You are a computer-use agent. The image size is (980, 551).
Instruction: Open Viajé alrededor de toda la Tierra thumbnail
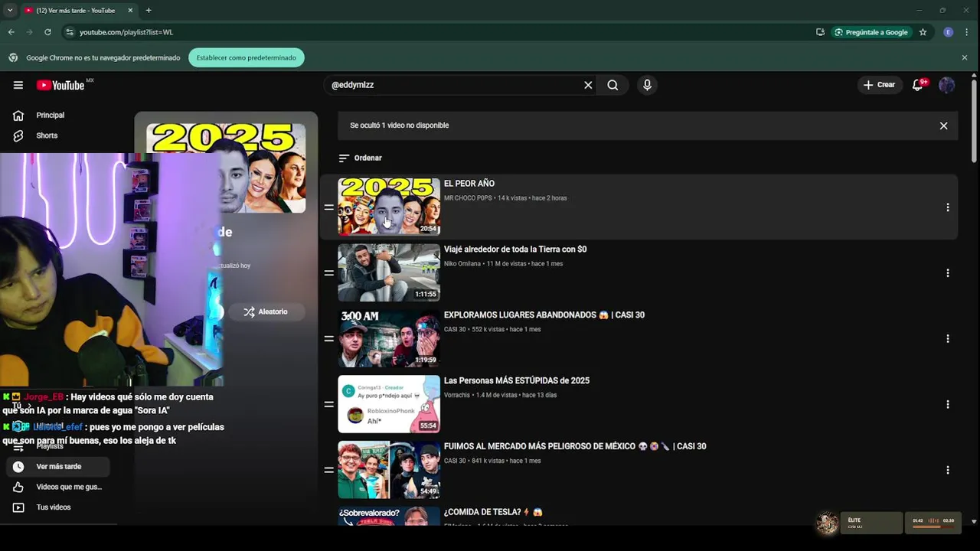(x=389, y=272)
